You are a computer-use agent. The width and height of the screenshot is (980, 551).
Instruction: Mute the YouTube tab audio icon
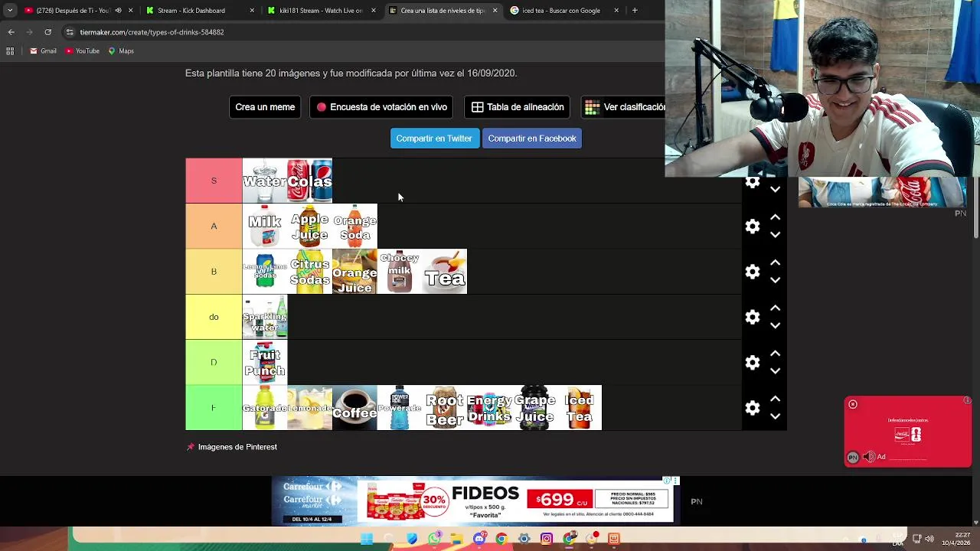pos(118,11)
